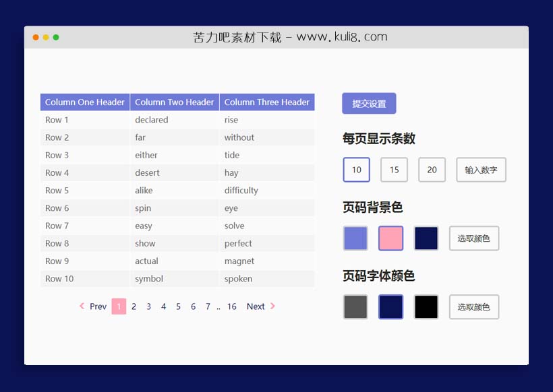Jump to page 16

(x=232, y=306)
